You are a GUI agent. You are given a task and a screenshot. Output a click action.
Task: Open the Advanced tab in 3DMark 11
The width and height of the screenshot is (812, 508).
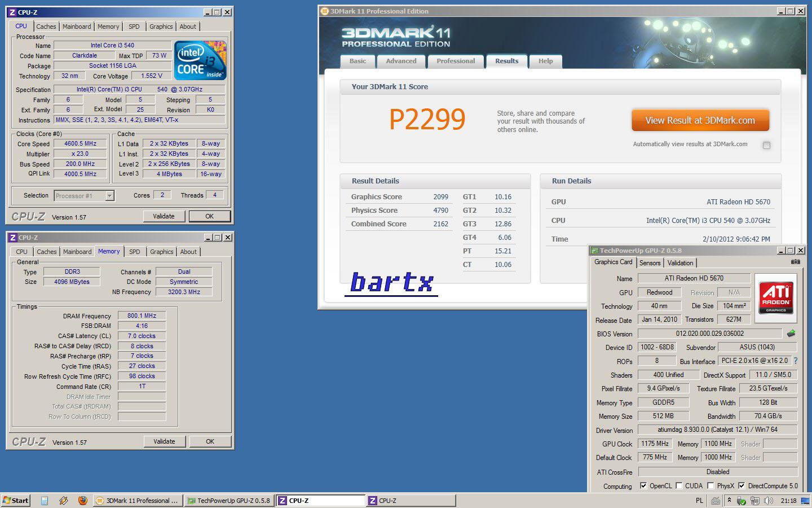point(401,61)
